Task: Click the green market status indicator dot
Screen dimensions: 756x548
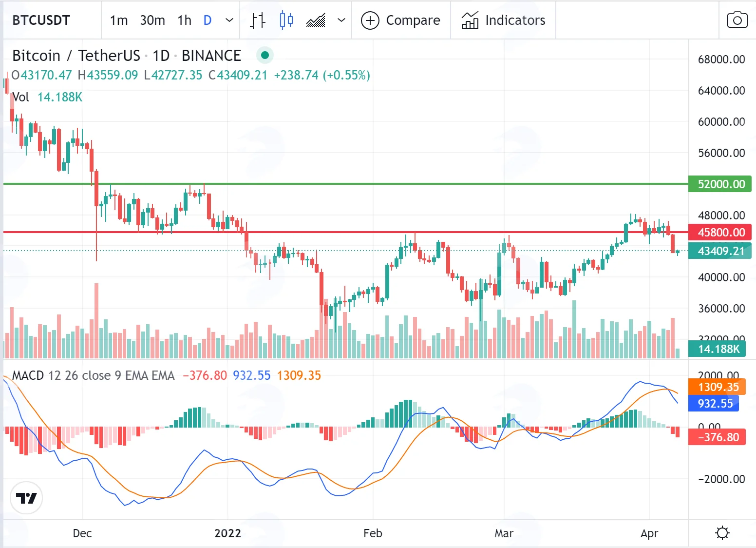Action: point(265,55)
